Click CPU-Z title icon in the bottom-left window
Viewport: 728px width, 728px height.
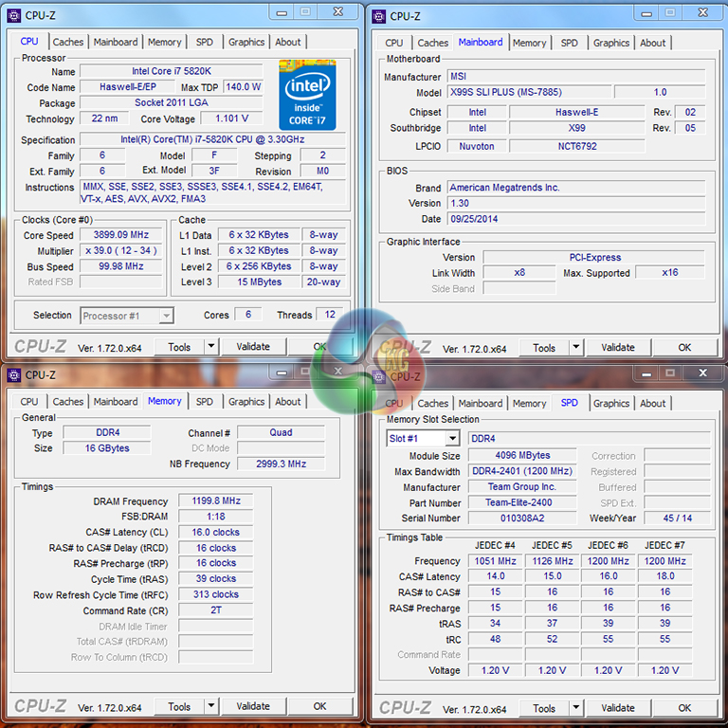(x=13, y=375)
